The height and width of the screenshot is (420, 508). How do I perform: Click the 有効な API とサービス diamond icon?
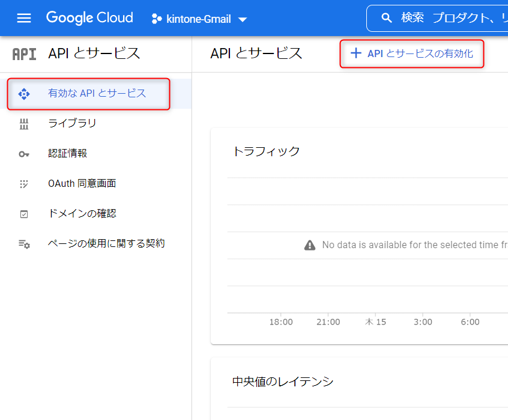pos(24,94)
